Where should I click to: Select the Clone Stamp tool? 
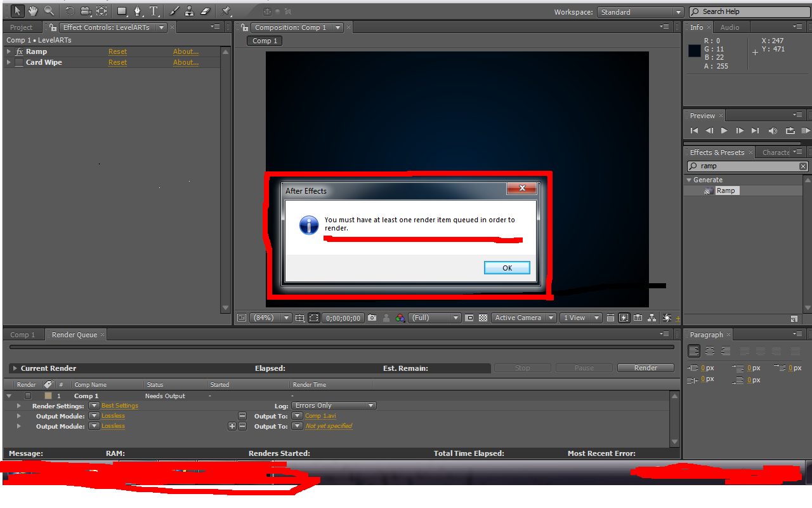(190, 11)
